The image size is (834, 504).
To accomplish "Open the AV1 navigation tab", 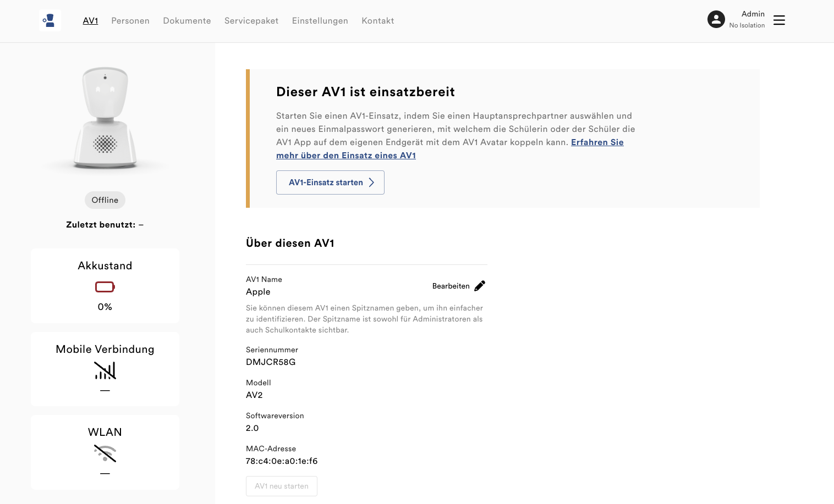I will tap(90, 21).
